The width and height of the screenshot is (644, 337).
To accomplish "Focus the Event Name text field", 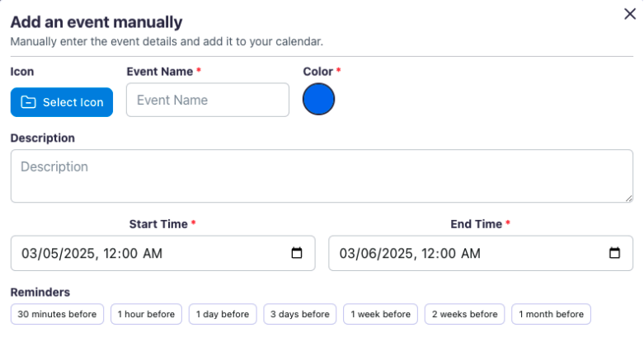I will 208,100.
